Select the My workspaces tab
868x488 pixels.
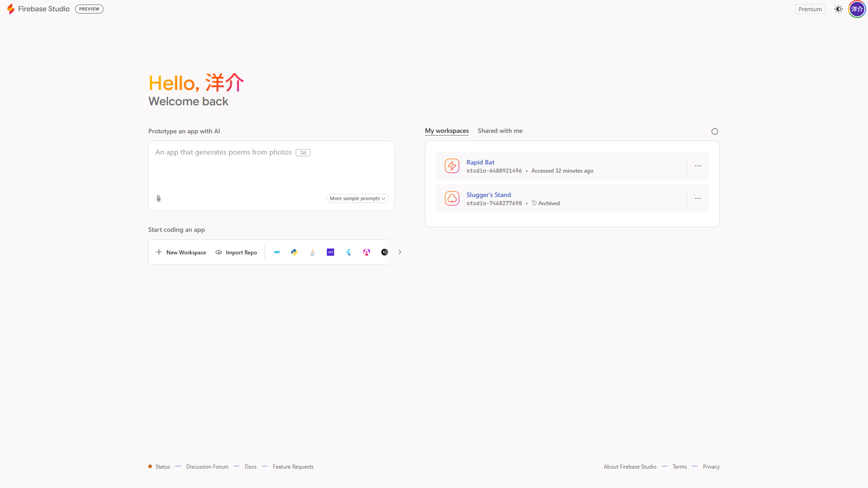pos(447,131)
